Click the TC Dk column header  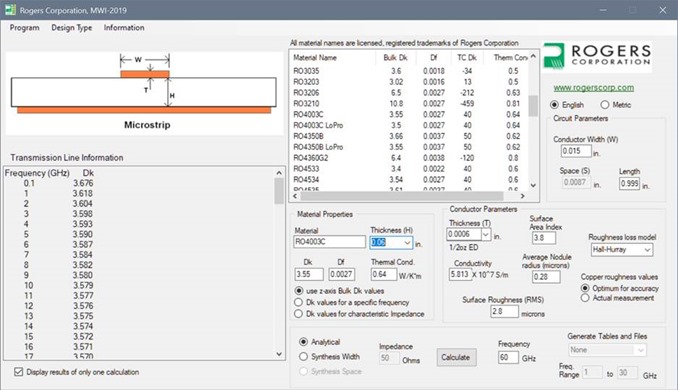tap(467, 58)
